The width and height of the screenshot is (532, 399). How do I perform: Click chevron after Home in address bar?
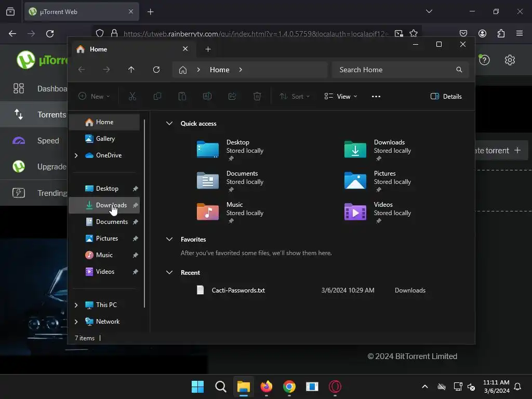241,70
